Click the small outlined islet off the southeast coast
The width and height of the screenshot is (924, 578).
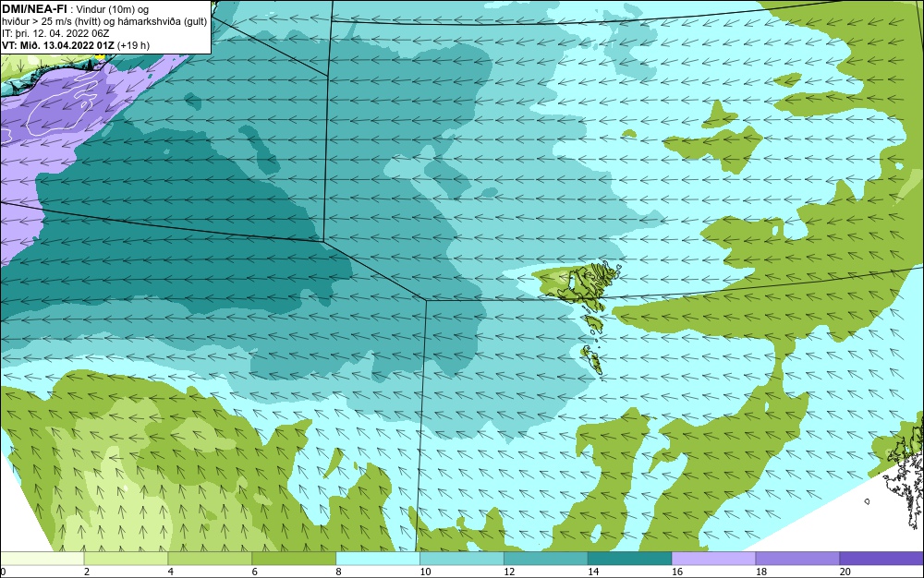867,501
